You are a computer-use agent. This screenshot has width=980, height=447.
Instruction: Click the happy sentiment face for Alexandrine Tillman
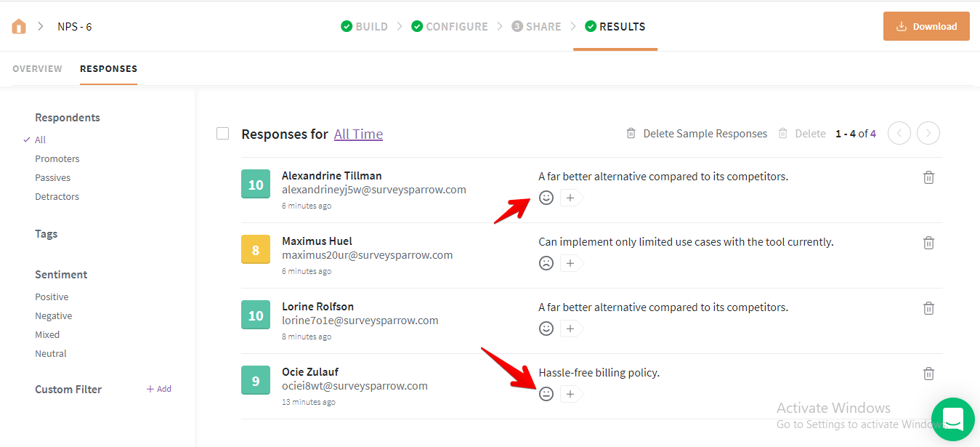click(x=546, y=198)
